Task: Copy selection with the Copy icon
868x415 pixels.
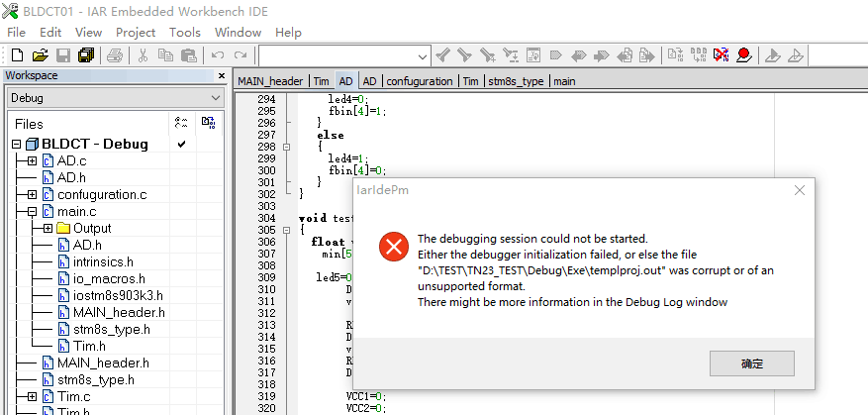Action: 165,55
